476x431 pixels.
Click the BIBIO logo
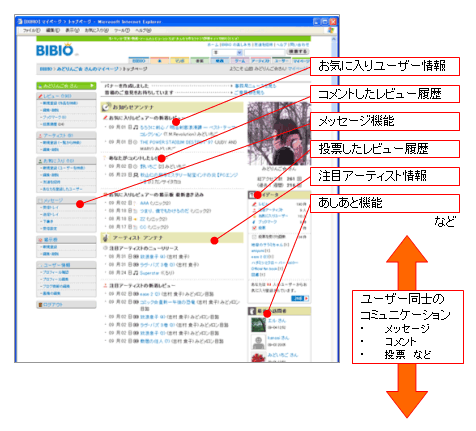click(56, 50)
